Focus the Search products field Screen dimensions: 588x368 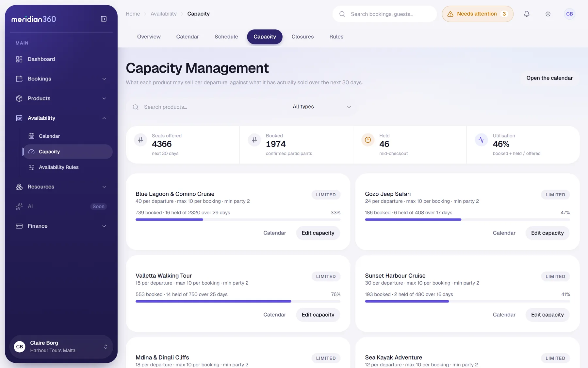pos(204,107)
